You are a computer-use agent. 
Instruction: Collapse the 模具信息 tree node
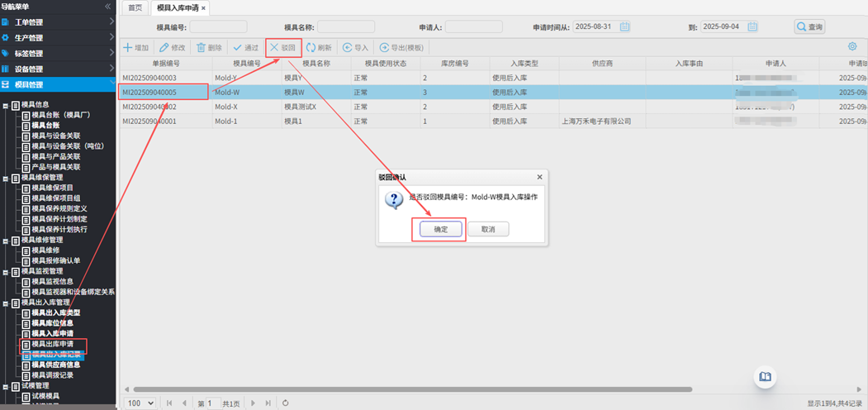point(6,105)
